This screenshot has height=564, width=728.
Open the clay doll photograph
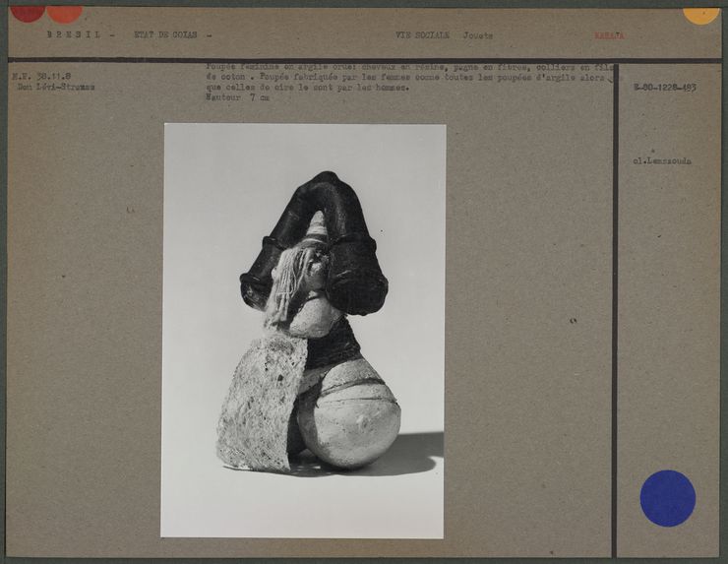pos(303,330)
